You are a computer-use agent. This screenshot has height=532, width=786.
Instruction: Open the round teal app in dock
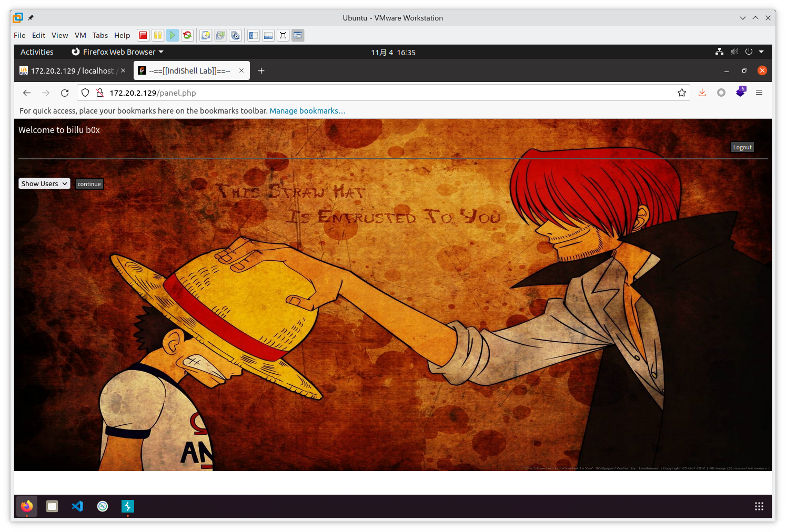tap(103, 506)
